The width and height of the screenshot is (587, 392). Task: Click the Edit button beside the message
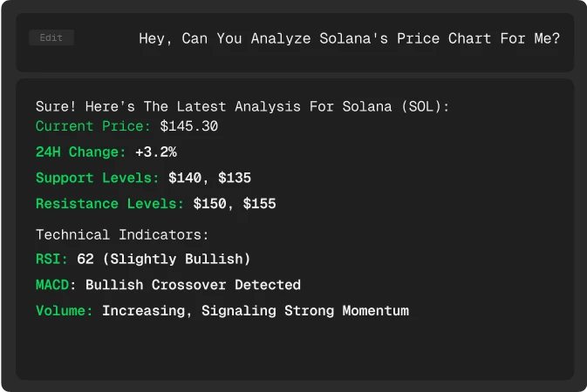pos(51,37)
